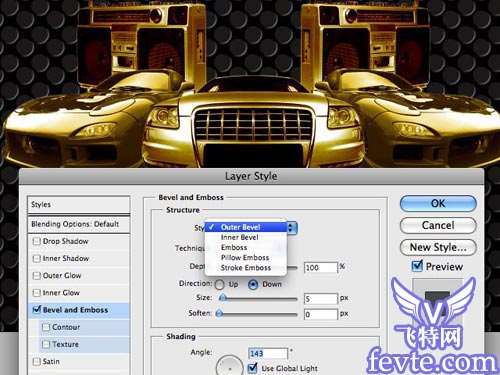
Task: Enable the Inner Shadow checkbox
Action: tap(37, 258)
